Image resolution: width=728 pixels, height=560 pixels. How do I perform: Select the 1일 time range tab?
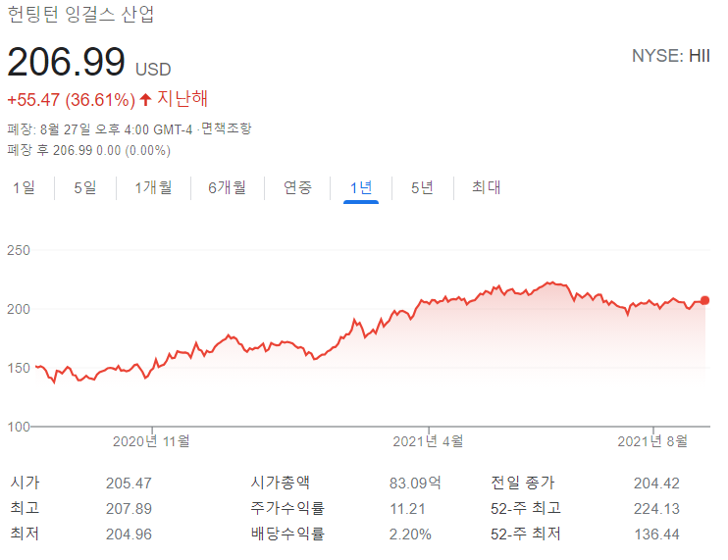click(24, 188)
